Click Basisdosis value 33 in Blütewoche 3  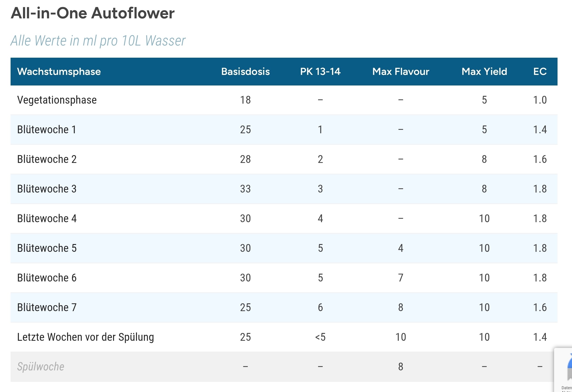245,189
